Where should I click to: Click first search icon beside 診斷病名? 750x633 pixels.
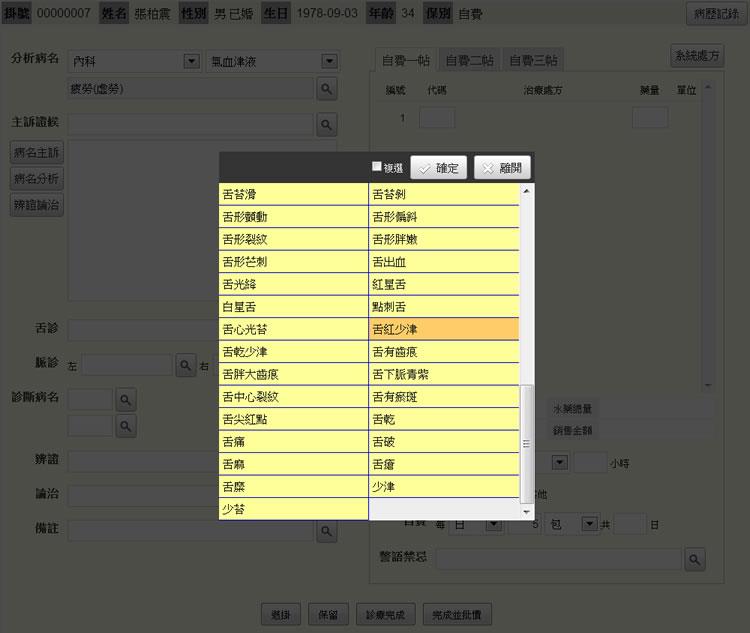(126, 400)
